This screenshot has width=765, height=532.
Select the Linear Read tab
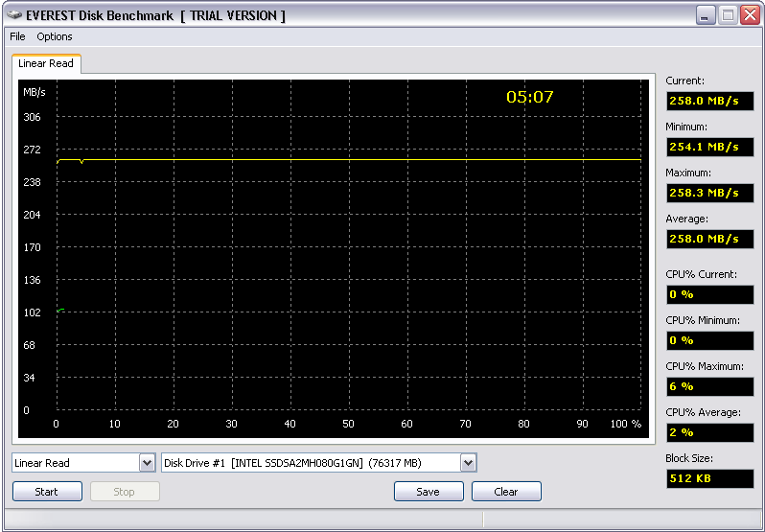tap(46, 63)
